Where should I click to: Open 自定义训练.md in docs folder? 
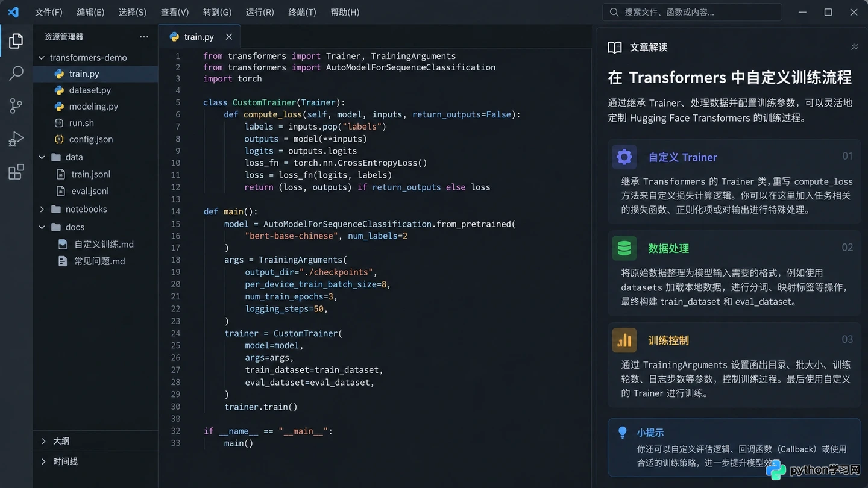pyautogui.click(x=104, y=244)
